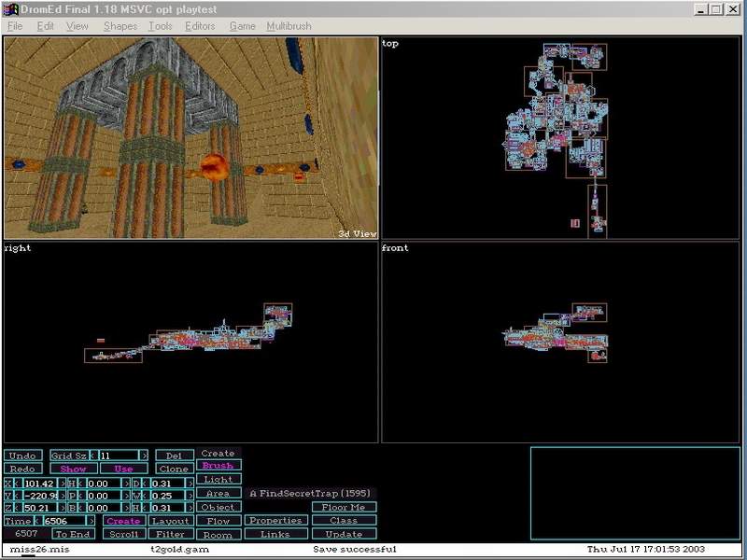
Task: Click the Floor Me button
Action: pos(344,507)
